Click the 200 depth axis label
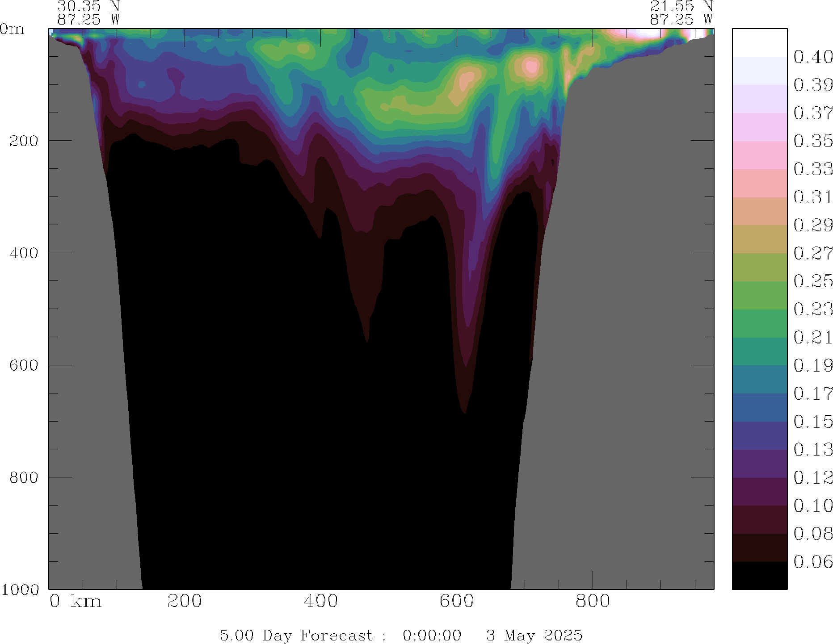The image size is (833, 644). click(24, 141)
